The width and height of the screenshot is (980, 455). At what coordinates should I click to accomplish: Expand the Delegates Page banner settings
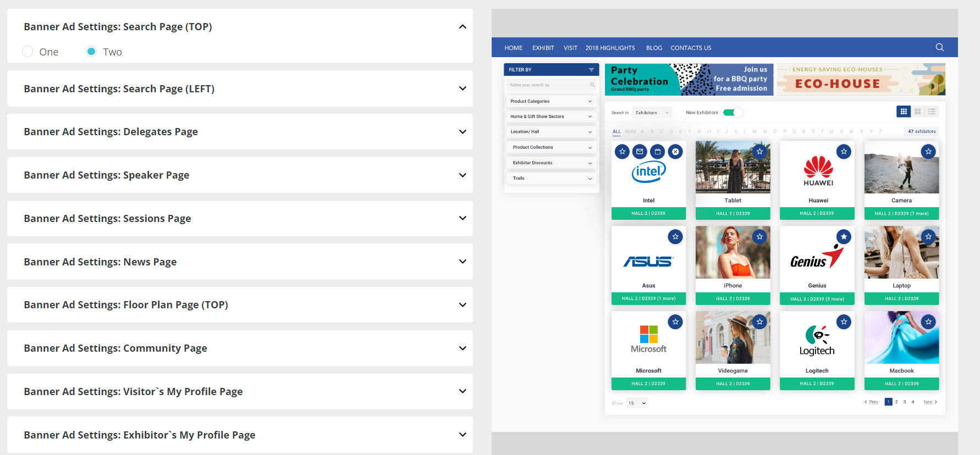click(x=463, y=132)
